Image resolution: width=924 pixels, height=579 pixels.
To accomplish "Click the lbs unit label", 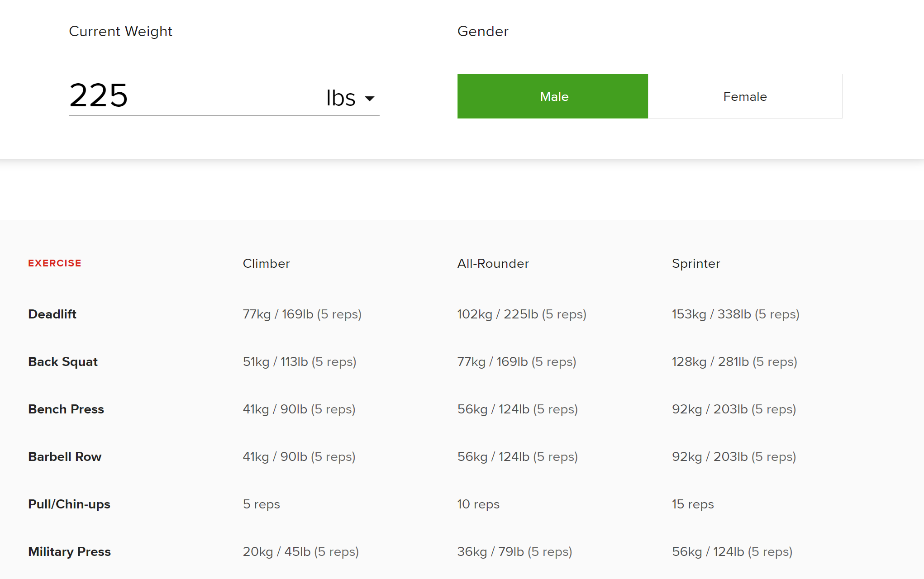I will pos(341,98).
